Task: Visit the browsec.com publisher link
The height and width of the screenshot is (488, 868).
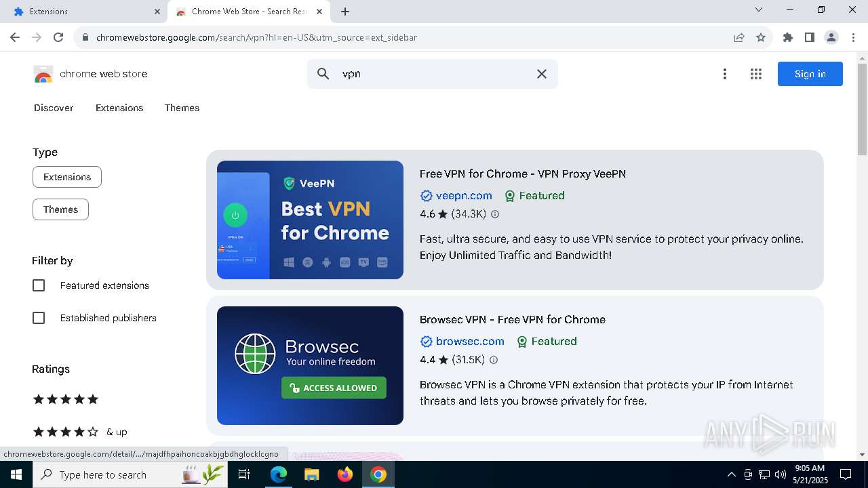Action: point(470,342)
